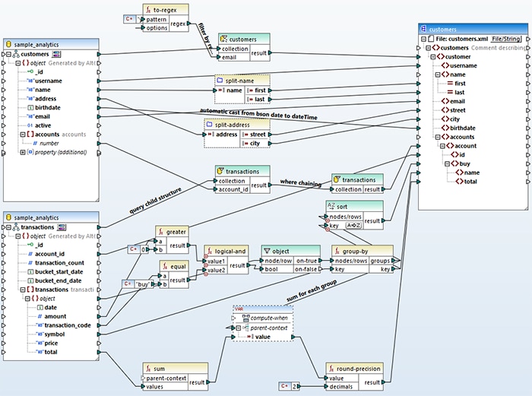This screenshot has width=532, height=396.
Task: Click the database icon of sample_analytics customers
Action: coord(9,45)
